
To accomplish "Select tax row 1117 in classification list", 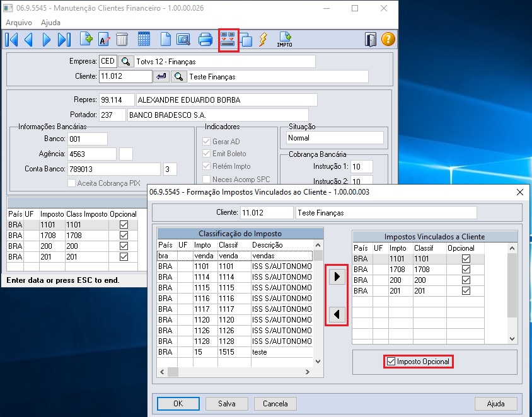I will pyautogui.click(x=234, y=309).
